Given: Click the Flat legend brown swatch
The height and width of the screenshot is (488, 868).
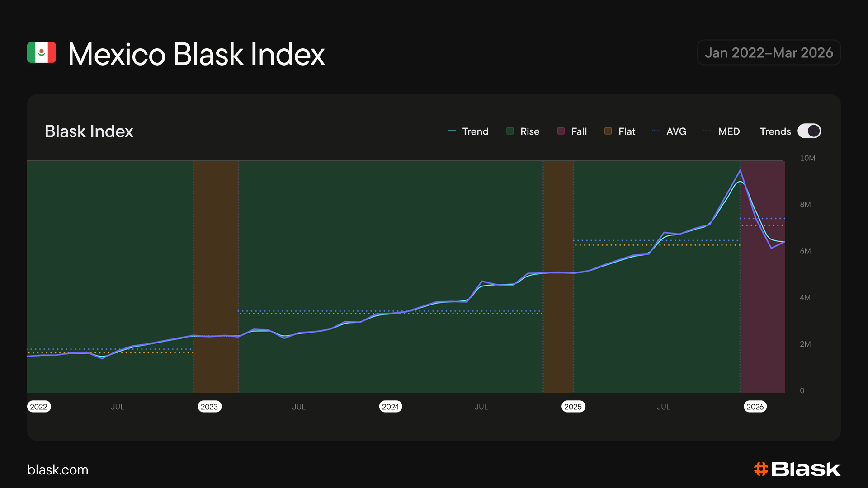Looking at the screenshot, I should [608, 131].
